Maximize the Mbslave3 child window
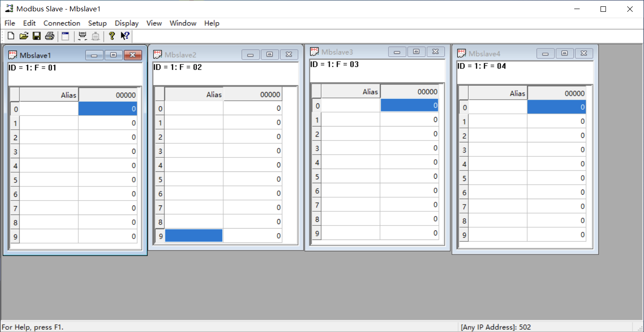 pyautogui.click(x=416, y=52)
